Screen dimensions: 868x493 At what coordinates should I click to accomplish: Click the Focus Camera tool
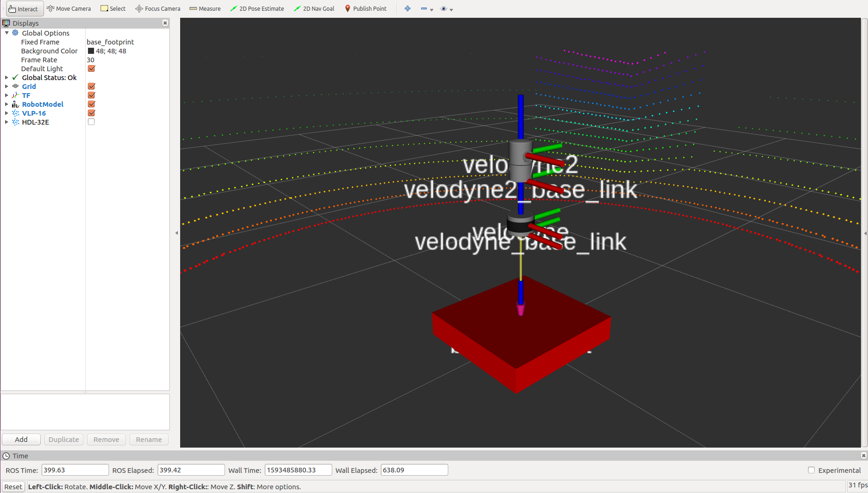tap(158, 8)
